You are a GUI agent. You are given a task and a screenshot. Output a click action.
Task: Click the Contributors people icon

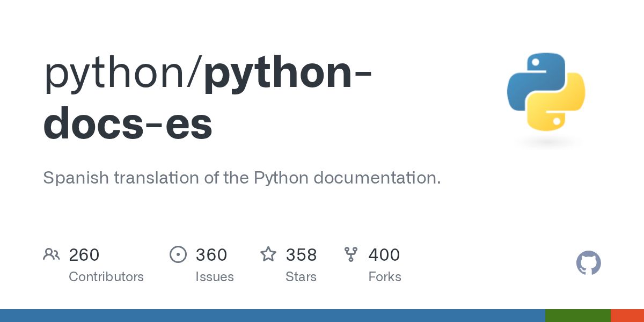click(x=52, y=254)
